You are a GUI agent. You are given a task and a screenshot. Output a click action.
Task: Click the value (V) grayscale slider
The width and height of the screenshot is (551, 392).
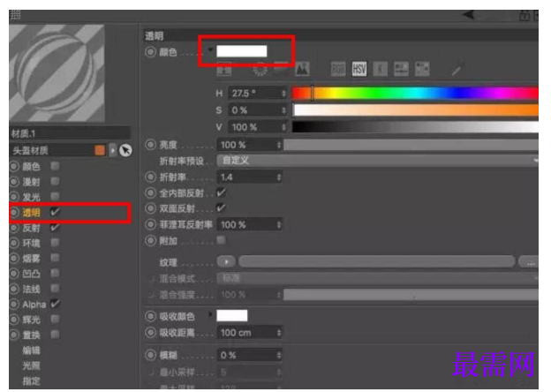[x=415, y=127]
